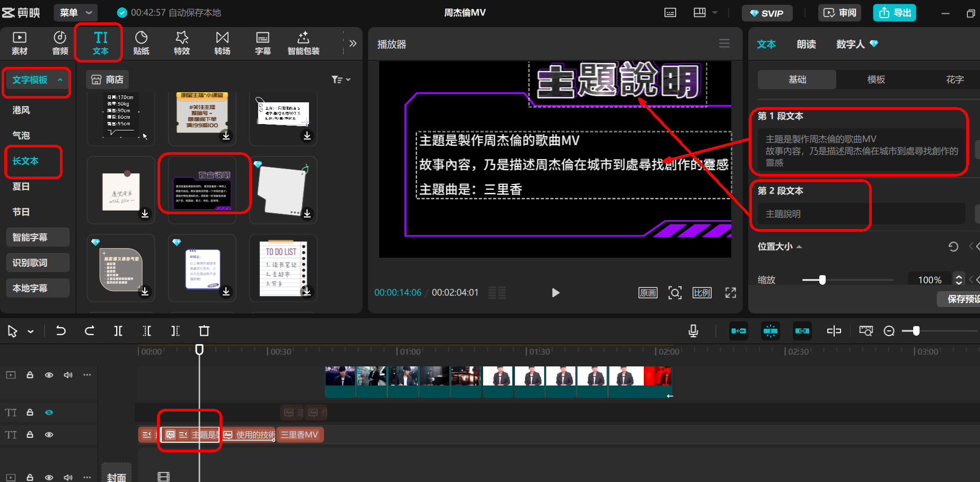Select the 夏日 template category
The width and height of the screenshot is (980, 482).
pos(21,187)
